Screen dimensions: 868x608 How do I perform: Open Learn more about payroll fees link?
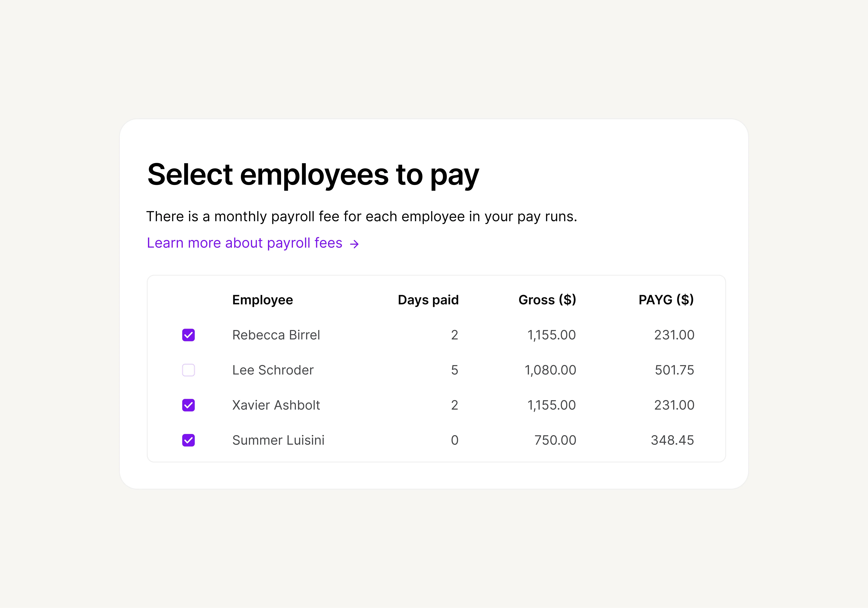pyautogui.click(x=244, y=243)
